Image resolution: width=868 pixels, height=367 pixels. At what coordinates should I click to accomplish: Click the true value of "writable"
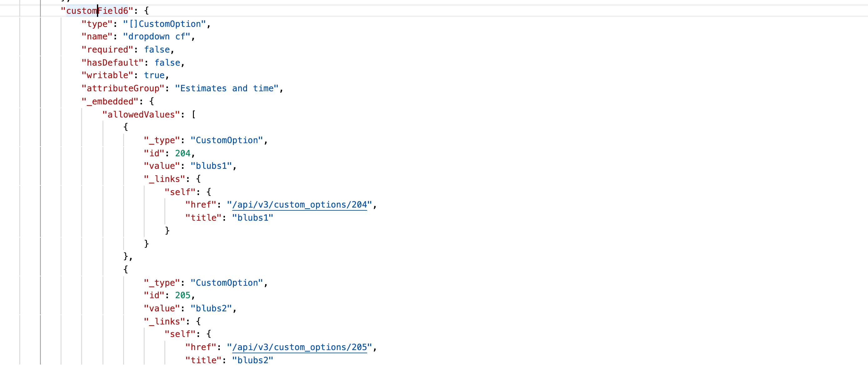pos(154,75)
